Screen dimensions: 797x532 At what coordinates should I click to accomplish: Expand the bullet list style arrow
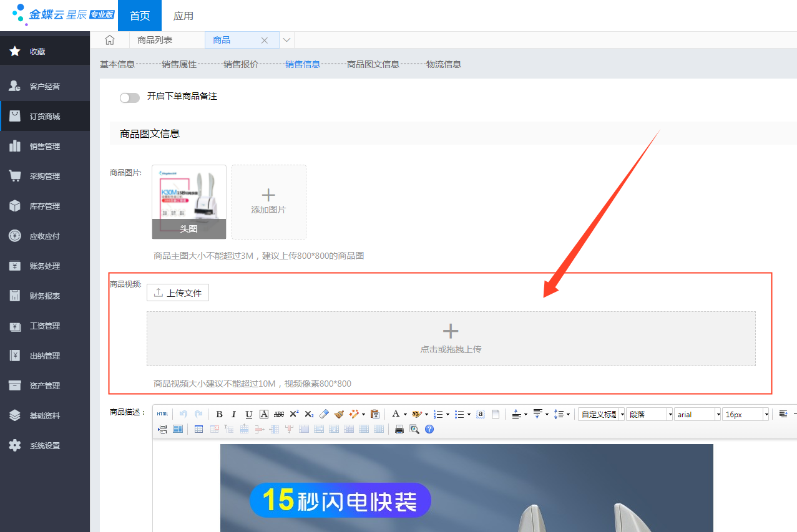pyautogui.click(x=469, y=414)
